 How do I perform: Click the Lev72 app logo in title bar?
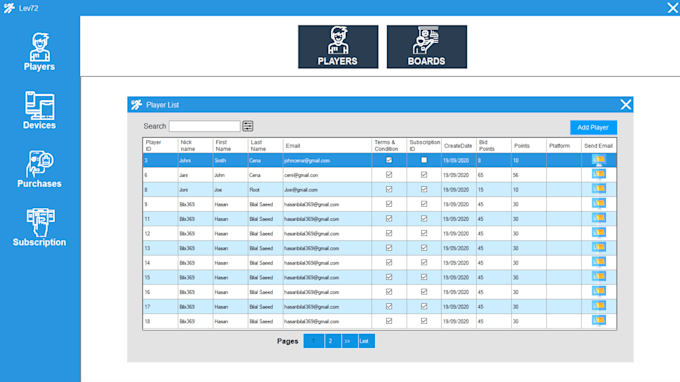tap(9, 8)
